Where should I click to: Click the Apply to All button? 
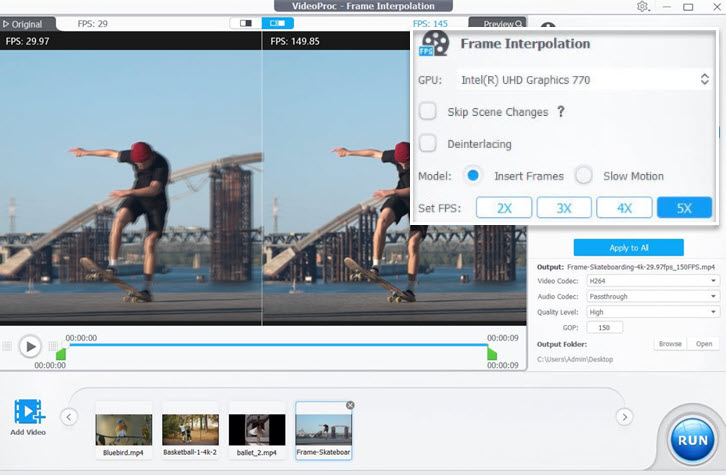628,247
